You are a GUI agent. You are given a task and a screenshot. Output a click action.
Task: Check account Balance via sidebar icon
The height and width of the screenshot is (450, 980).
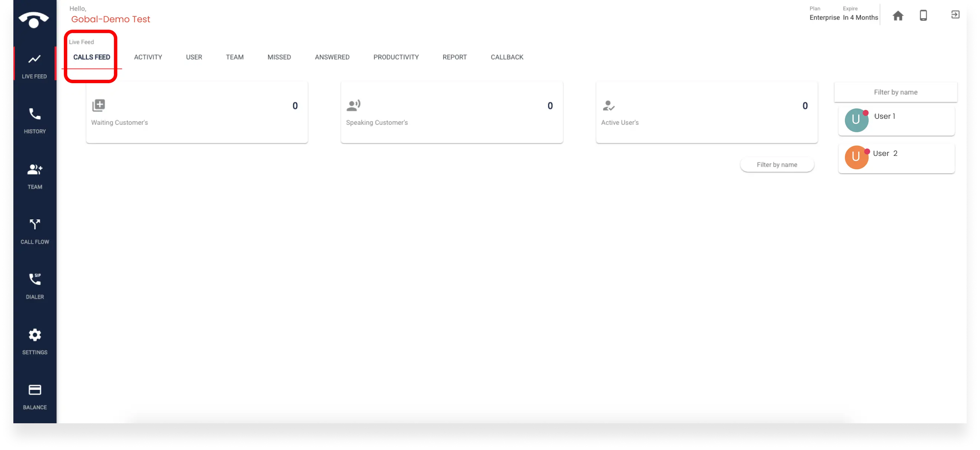pos(35,395)
